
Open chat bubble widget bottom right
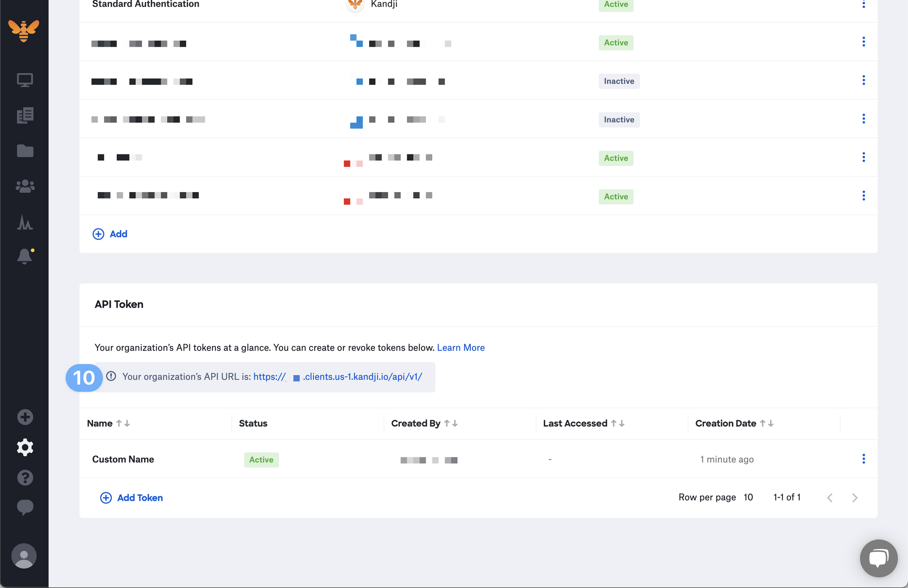tap(878, 558)
